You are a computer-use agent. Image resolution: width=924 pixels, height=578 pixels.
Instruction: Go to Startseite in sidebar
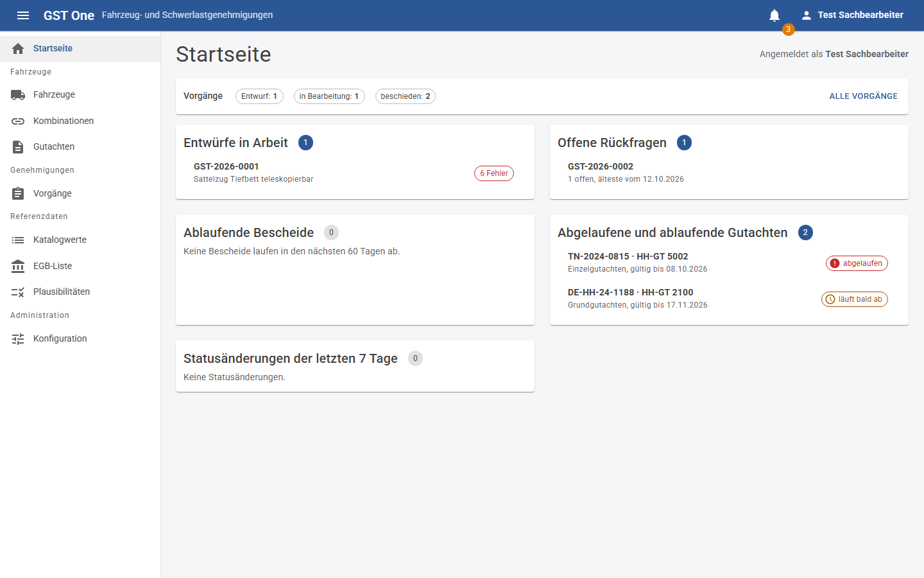pyautogui.click(x=80, y=49)
